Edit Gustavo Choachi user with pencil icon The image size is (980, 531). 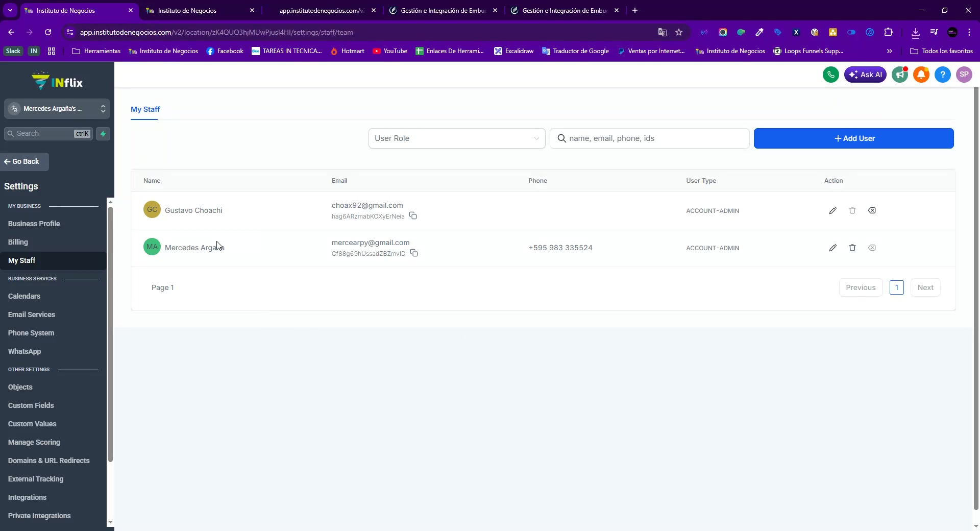[x=832, y=210]
